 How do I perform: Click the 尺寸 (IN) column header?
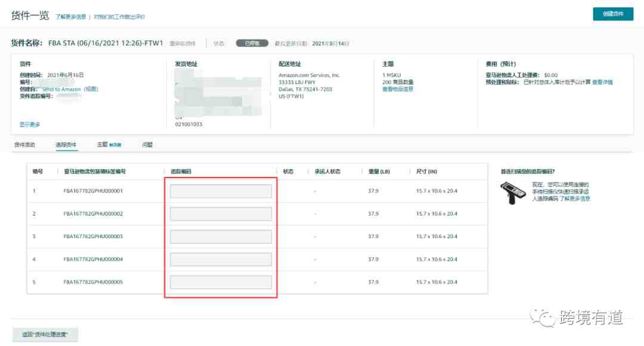point(426,172)
